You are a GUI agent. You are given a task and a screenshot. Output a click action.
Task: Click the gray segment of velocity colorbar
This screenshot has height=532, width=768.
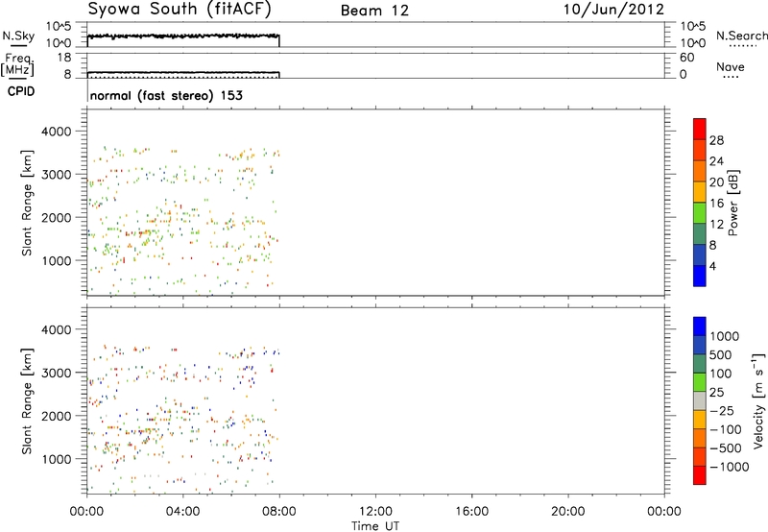[x=700, y=401]
